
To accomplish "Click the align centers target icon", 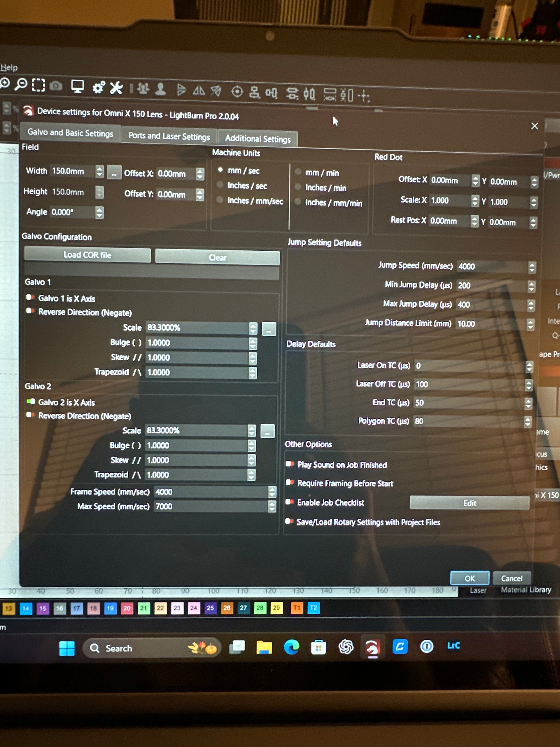I will 237,92.
